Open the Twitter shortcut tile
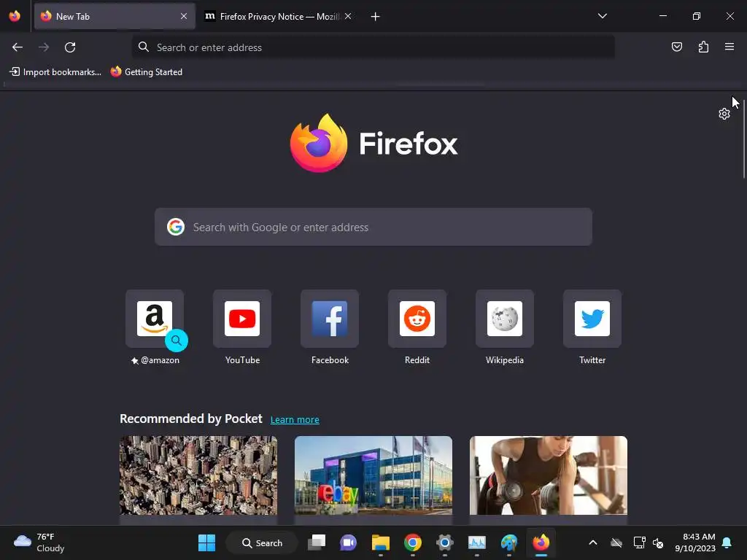Viewport: 747px width, 560px height. coord(592,319)
